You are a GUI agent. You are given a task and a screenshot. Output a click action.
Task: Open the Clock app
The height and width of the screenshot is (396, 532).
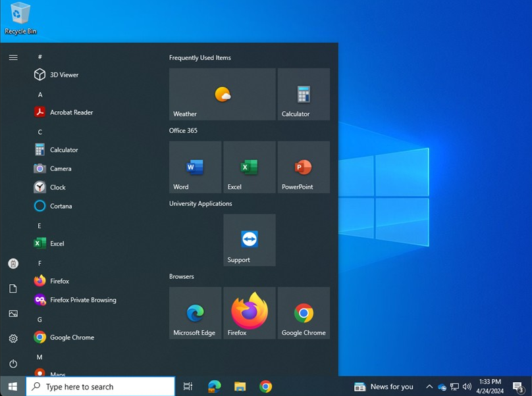point(49,187)
